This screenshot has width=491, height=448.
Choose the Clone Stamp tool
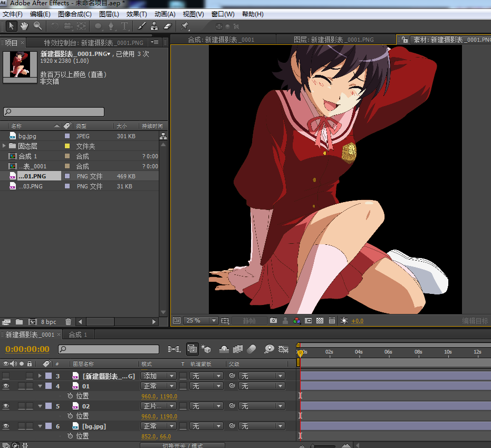(155, 26)
